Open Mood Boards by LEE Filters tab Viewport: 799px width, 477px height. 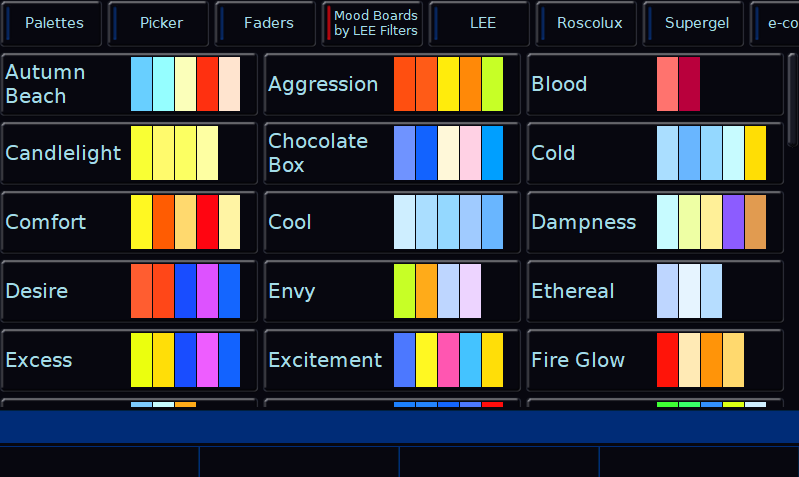372,23
